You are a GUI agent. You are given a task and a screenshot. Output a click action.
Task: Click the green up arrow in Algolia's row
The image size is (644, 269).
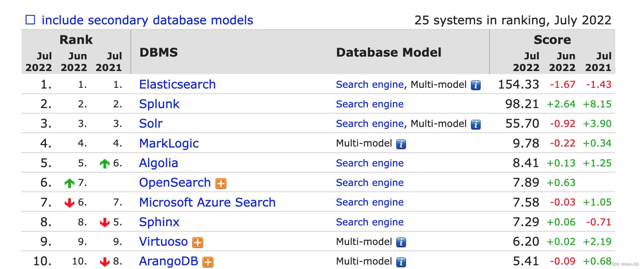coord(104,164)
